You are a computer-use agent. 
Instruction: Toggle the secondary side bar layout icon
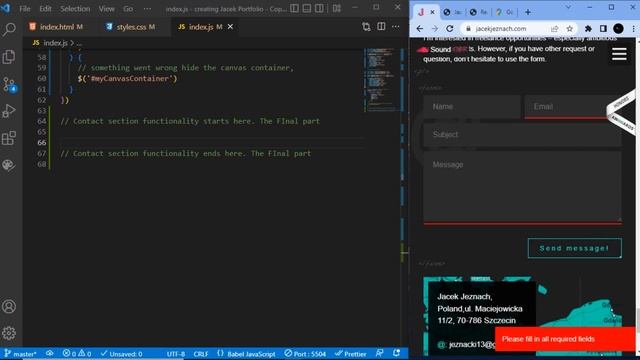coord(320,8)
